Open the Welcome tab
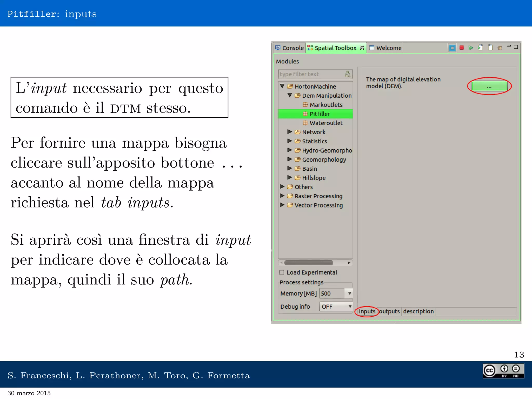This screenshot has height=399, width=532. coord(385,48)
